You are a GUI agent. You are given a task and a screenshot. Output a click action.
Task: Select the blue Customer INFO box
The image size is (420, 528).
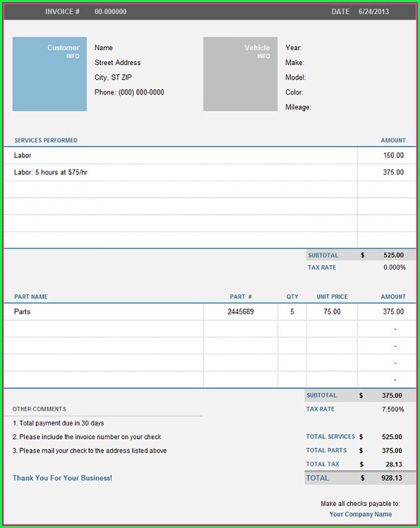click(49, 73)
